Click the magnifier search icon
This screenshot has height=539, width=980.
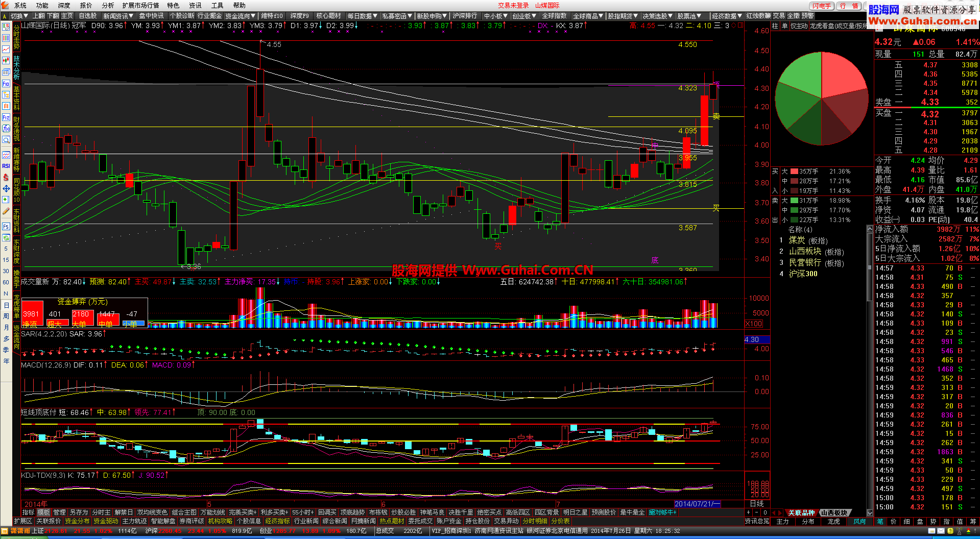tap(6, 140)
